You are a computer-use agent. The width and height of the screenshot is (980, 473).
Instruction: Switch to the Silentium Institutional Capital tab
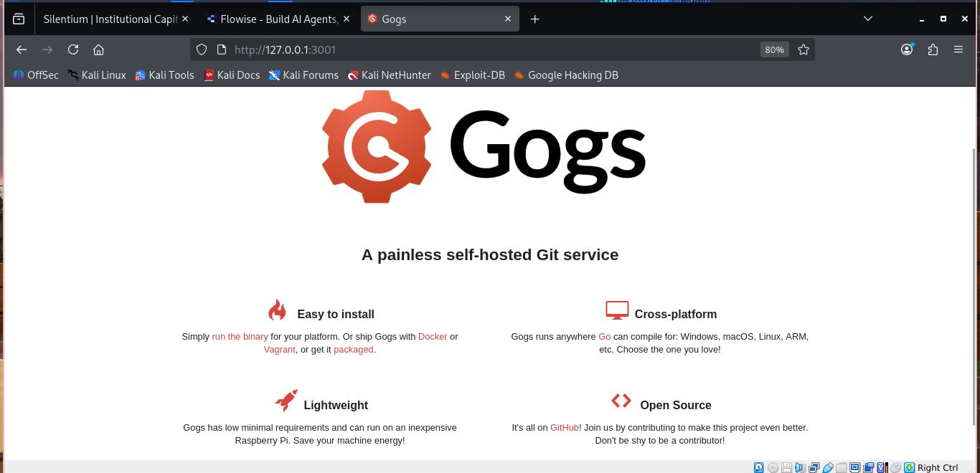point(115,19)
